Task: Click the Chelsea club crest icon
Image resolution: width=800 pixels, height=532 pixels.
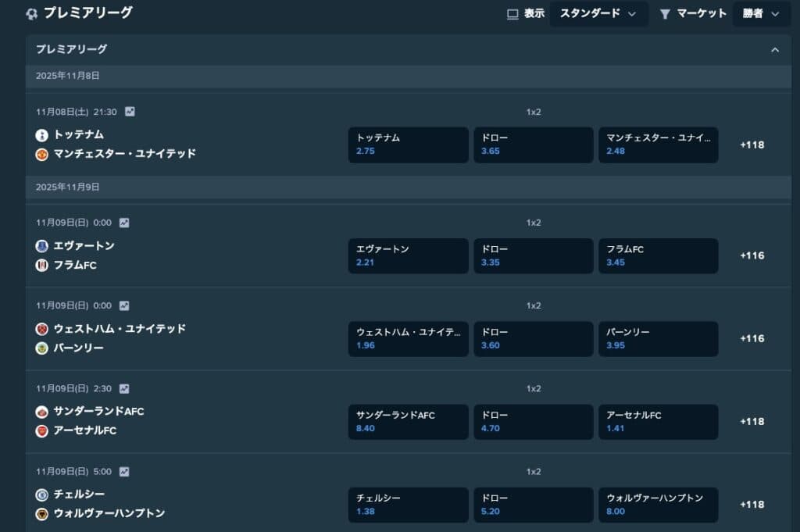Action: coord(42,495)
